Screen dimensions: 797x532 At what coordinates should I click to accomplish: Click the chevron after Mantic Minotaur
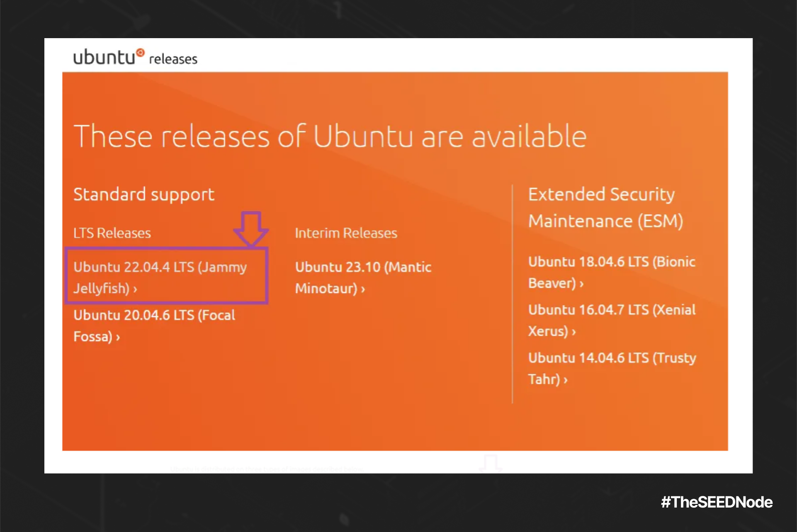(363, 289)
